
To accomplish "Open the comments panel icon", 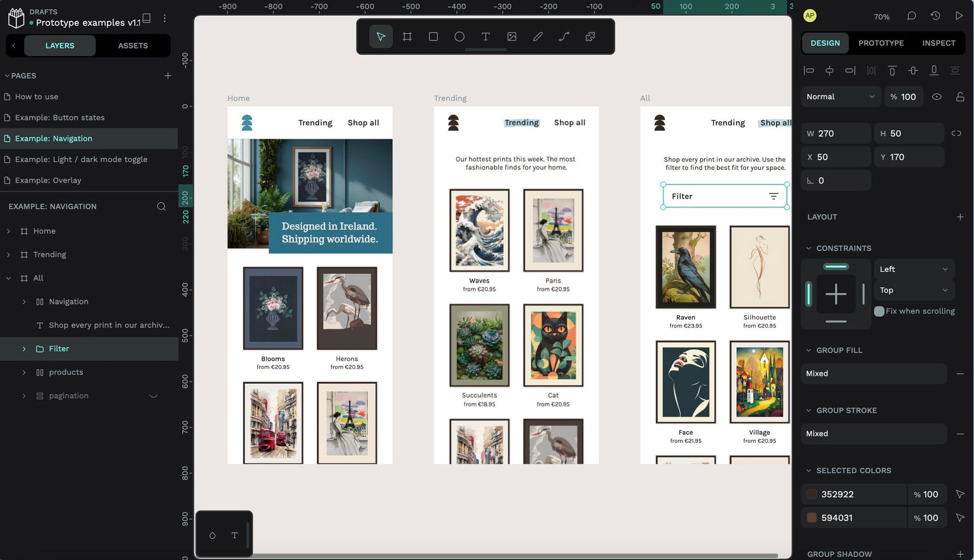I will click(x=912, y=16).
